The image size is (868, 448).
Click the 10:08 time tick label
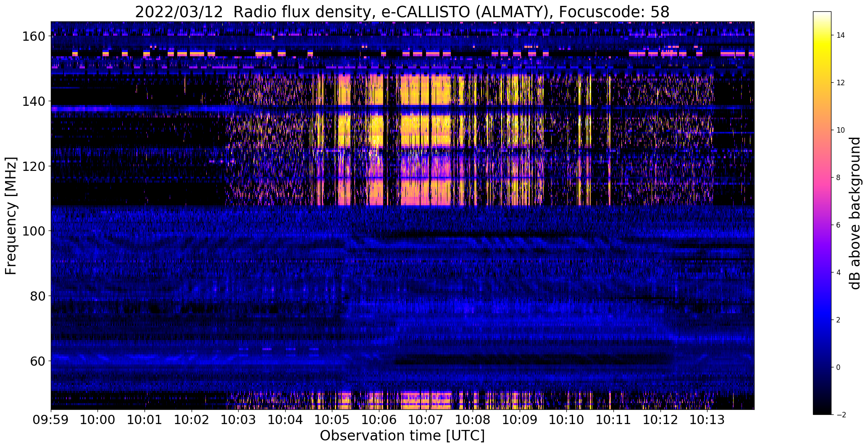(x=473, y=419)
